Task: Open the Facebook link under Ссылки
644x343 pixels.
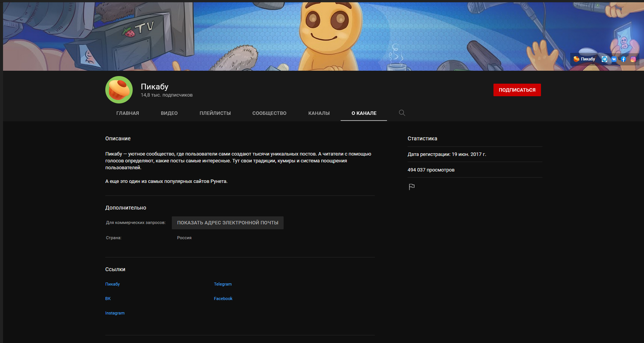Action: point(223,299)
